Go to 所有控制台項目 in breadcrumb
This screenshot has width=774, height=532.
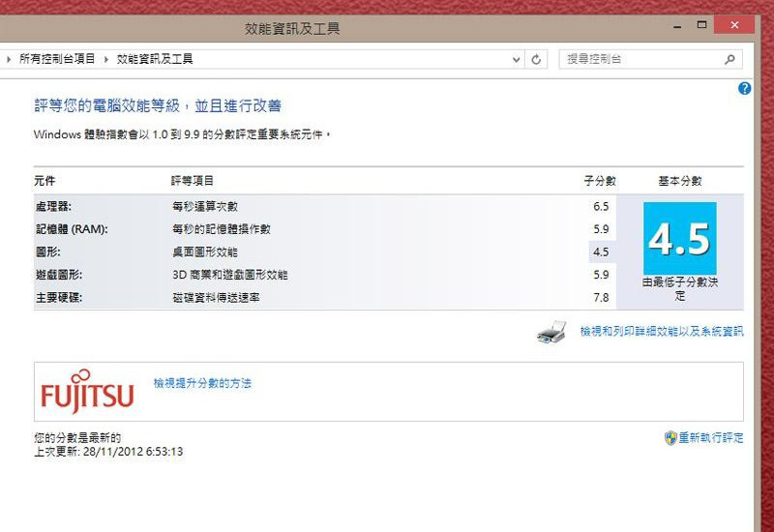click(57, 59)
